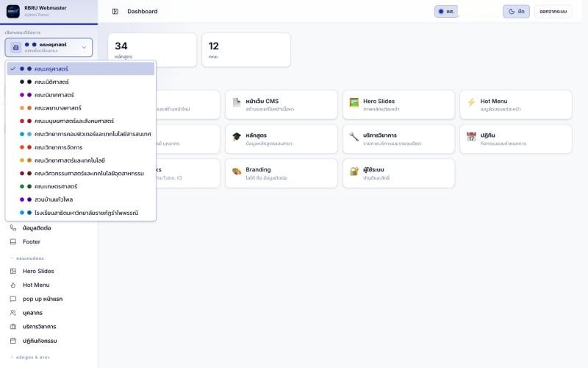Click the logout button in top right
The height and width of the screenshot is (368, 588).
coord(553,12)
